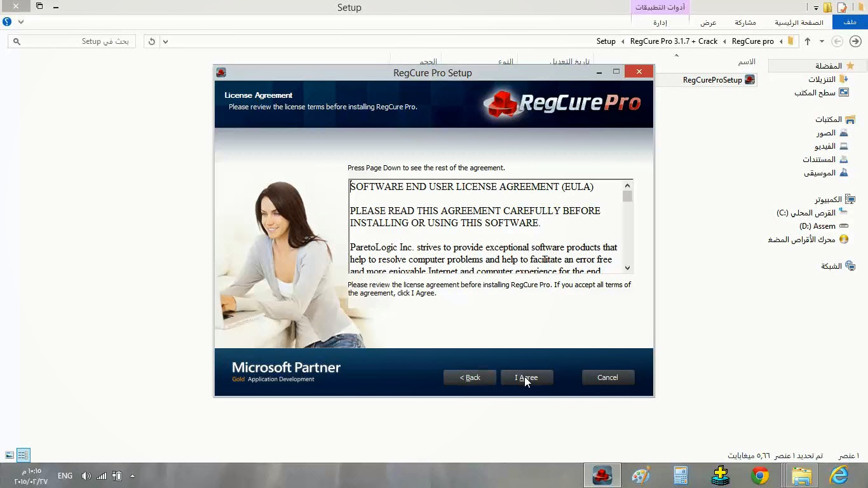Click the Setup breadcrumb in address bar
This screenshot has height=488, width=868.
pos(606,41)
